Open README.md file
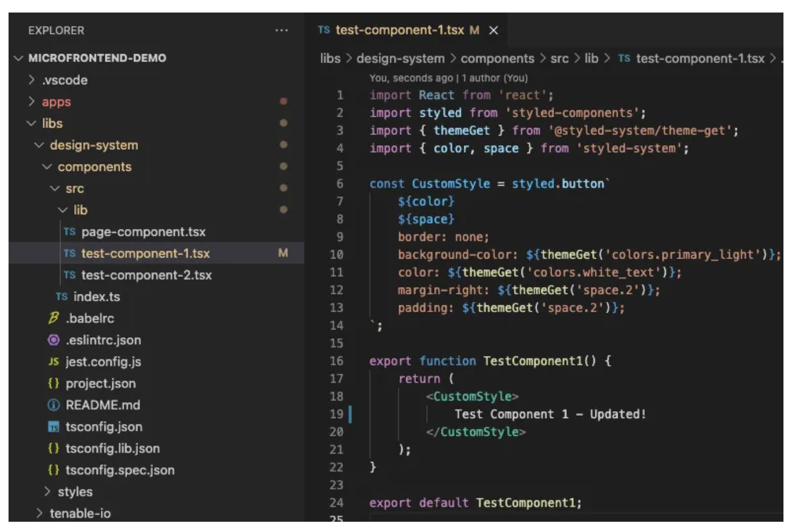The image size is (792, 532). 103,405
